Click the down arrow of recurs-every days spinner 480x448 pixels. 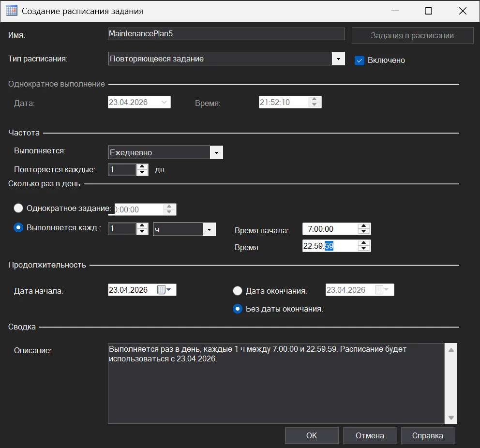click(142, 173)
